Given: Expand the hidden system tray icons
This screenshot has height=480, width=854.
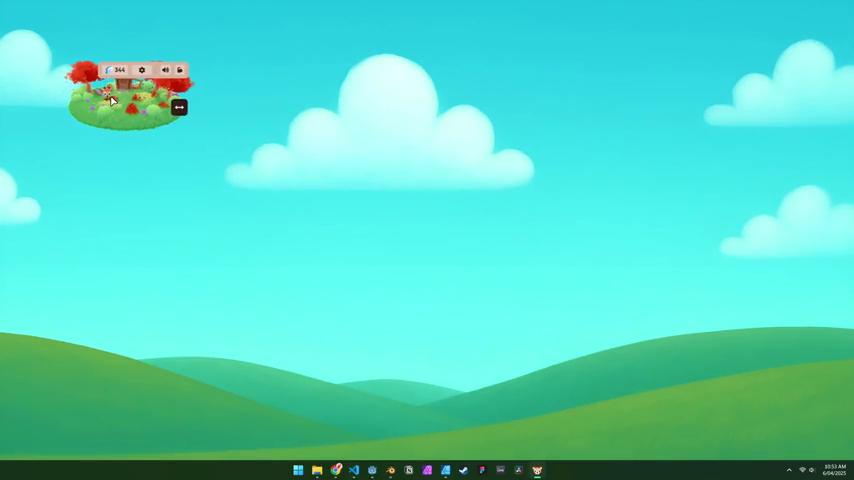Looking at the screenshot, I should [x=789, y=470].
